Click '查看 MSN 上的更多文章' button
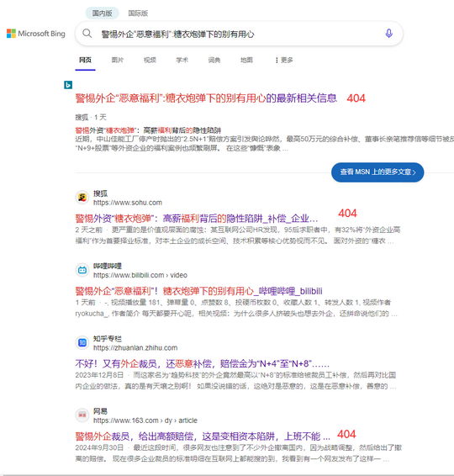 pos(377,172)
